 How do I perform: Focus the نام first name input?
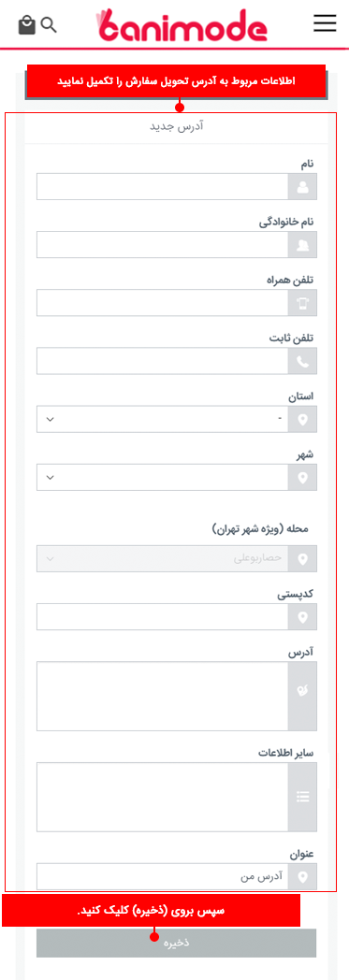163,186
